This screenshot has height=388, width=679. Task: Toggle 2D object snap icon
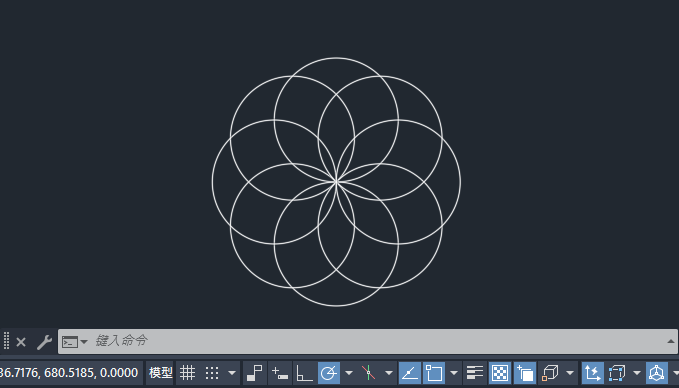[x=433, y=373]
